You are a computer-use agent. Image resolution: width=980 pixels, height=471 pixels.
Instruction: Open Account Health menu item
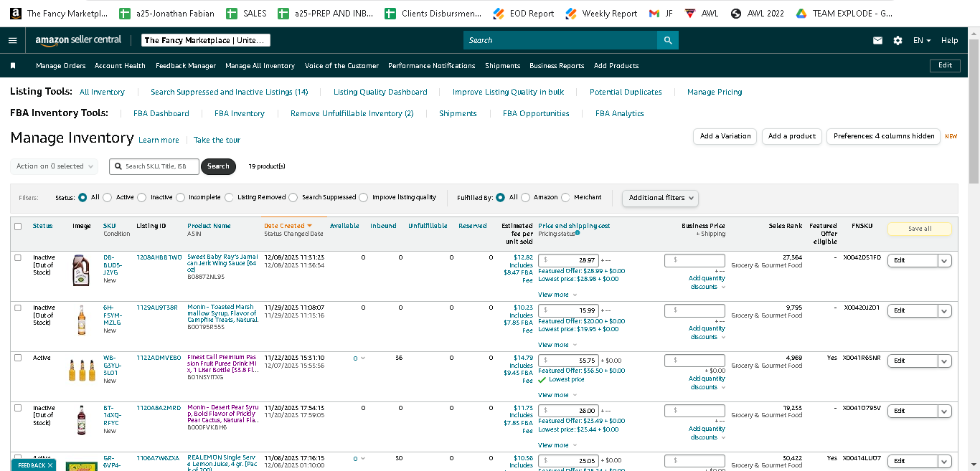(120, 65)
